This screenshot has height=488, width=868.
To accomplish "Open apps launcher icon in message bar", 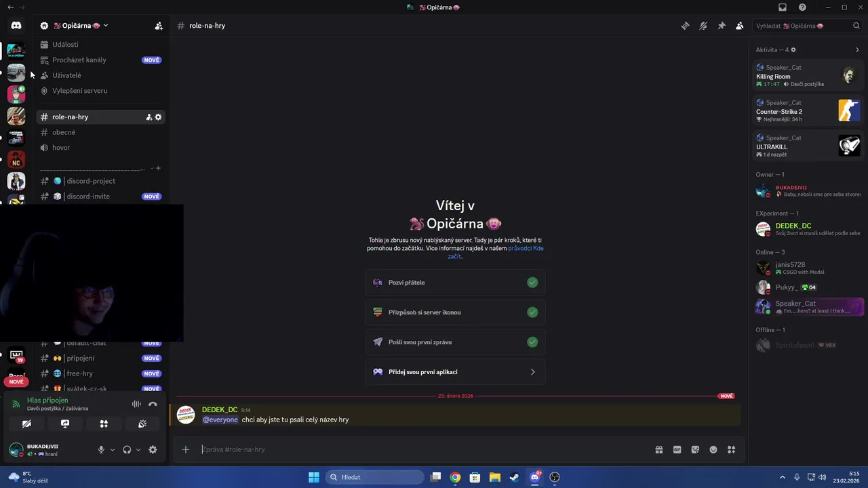I will pos(731,449).
